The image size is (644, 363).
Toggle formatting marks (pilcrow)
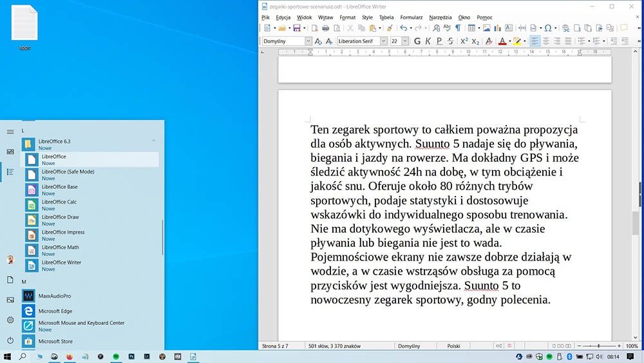point(458,28)
